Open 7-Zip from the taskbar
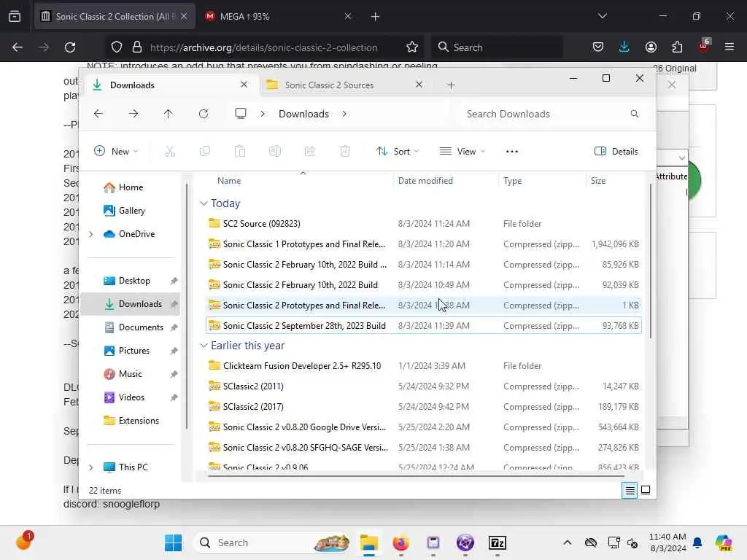Screen dimensions: 747x560 (x=497, y=542)
